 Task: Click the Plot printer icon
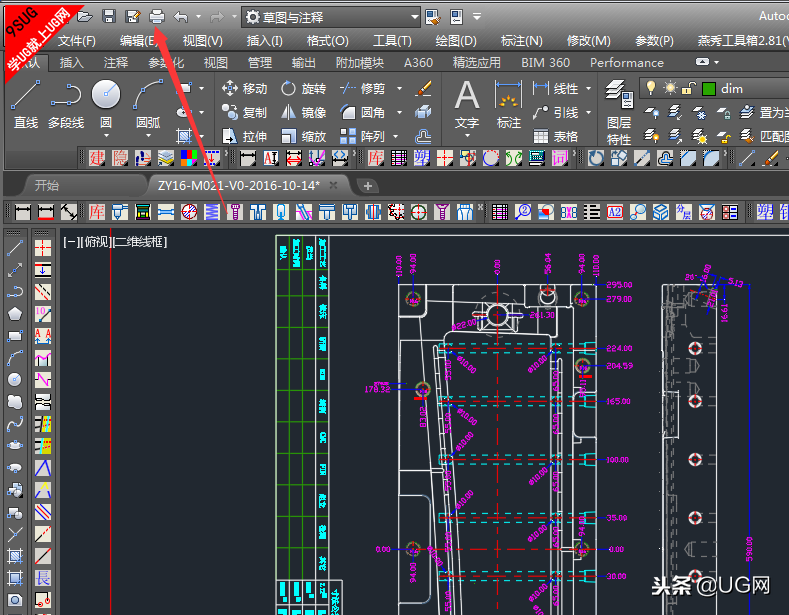coord(157,17)
